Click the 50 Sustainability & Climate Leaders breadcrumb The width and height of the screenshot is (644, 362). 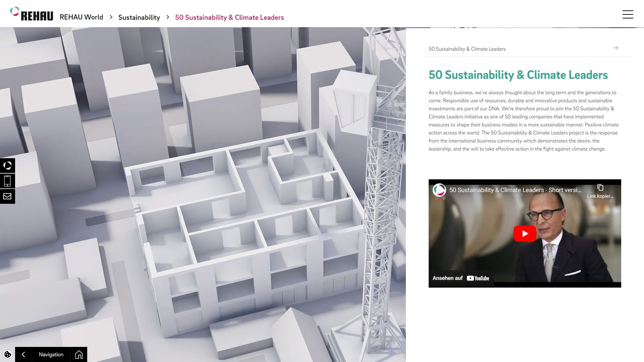coord(229,17)
